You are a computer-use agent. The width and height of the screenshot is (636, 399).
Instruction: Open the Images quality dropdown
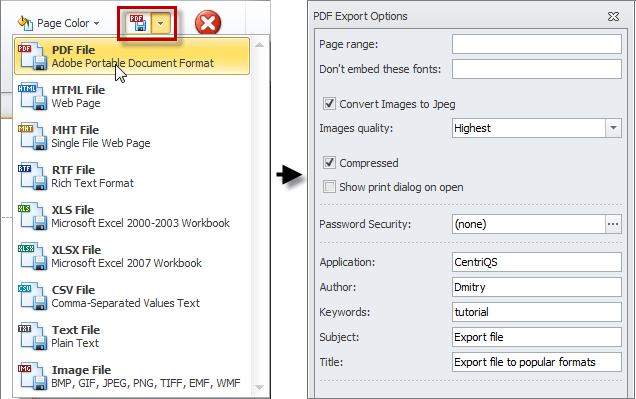(x=613, y=128)
